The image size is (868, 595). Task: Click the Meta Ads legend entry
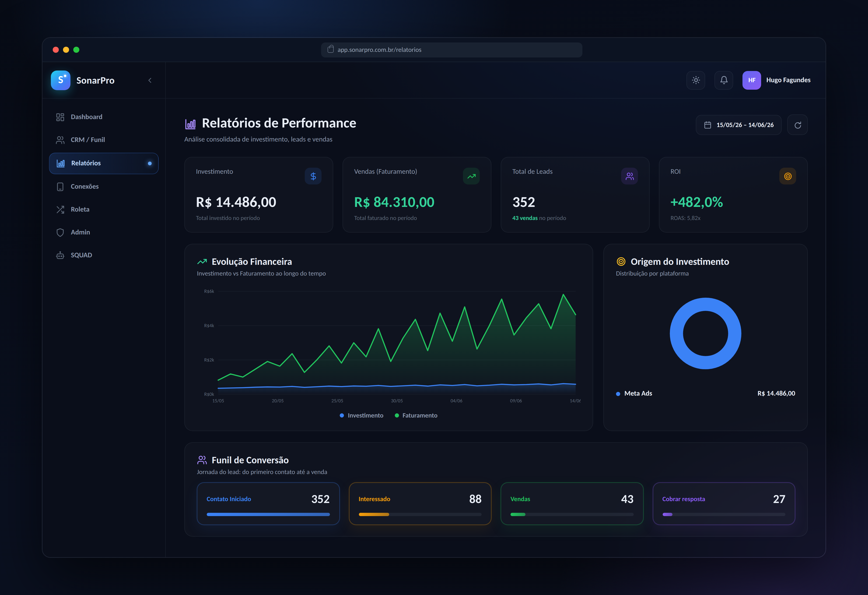[x=634, y=393]
